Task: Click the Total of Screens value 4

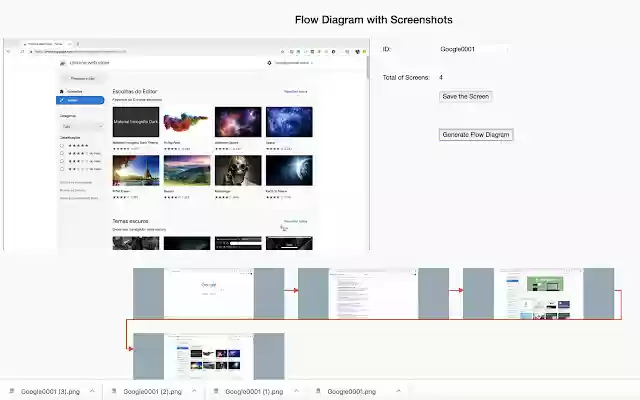Action: point(441,77)
